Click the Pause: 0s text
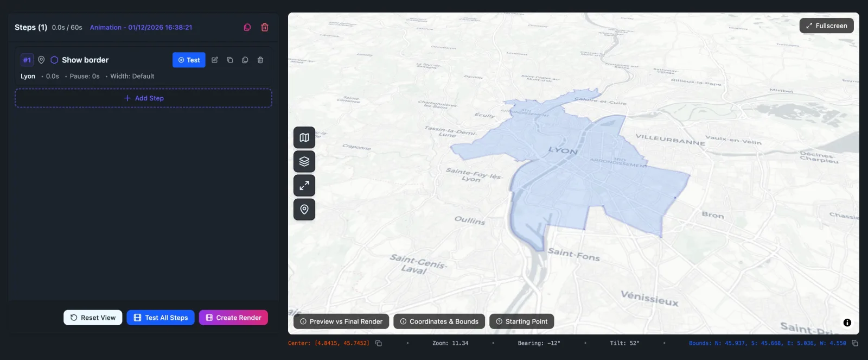The image size is (868, 360). [85, 76]
